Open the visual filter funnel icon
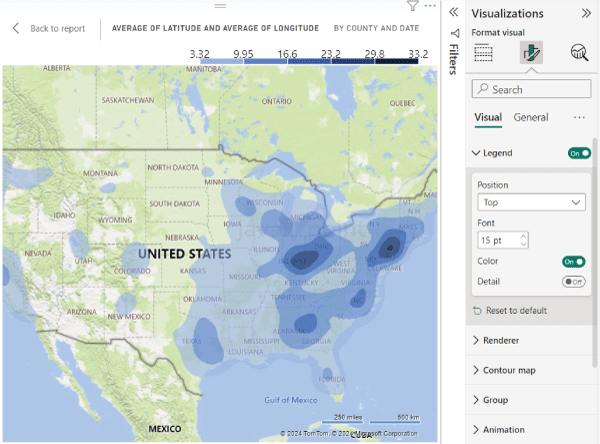Screen dimensions: 600x444 point(412,6)
